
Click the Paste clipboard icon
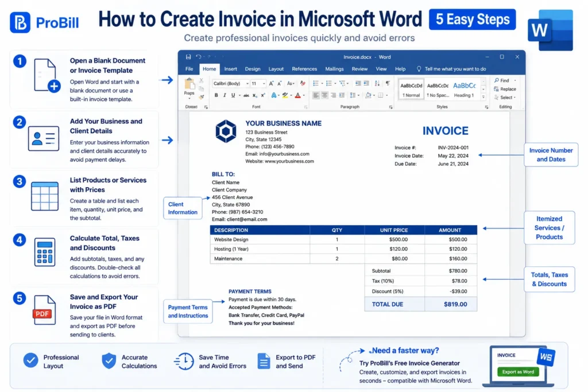click(x=189, y=84)
